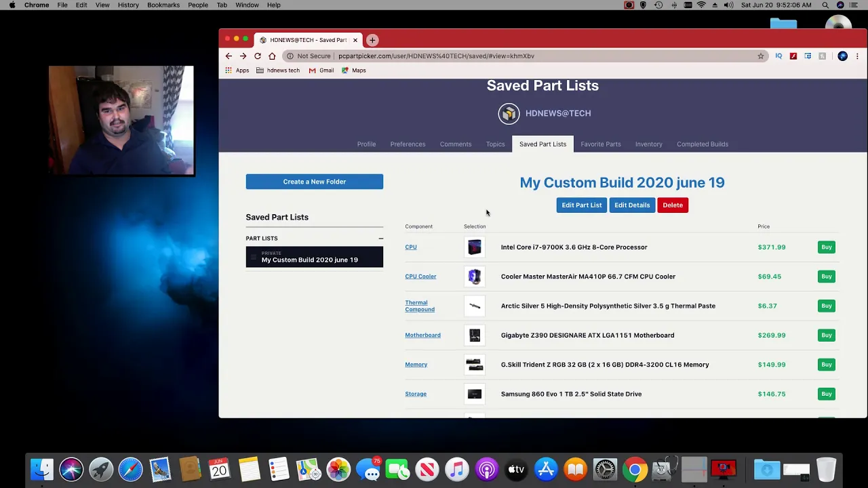This screenshot has height=488, width=868.
Task: Click the volume icon in menu bar
Action: pos(728,5)
